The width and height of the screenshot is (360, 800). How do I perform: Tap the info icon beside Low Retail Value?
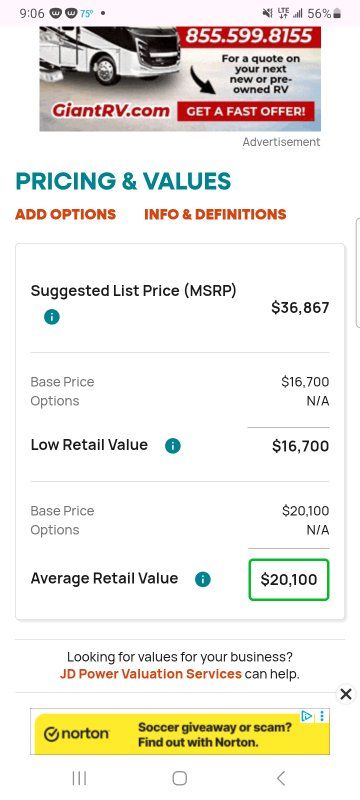pos(173,446)
